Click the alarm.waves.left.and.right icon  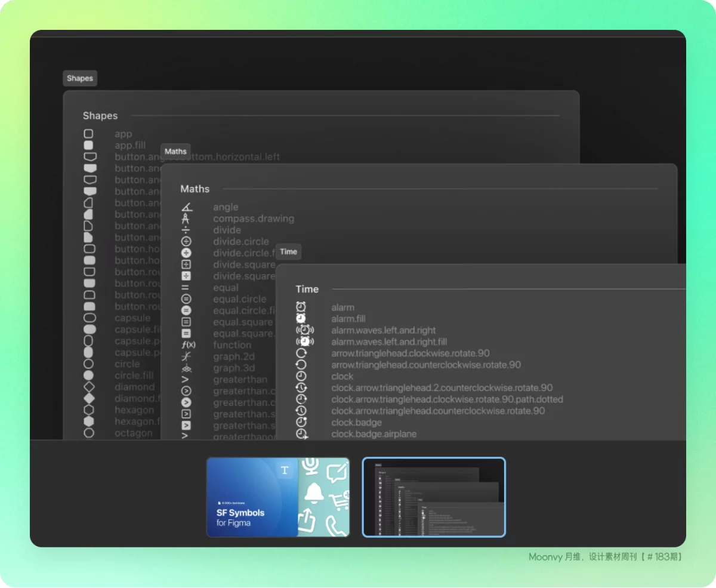[x=304, y=330]
